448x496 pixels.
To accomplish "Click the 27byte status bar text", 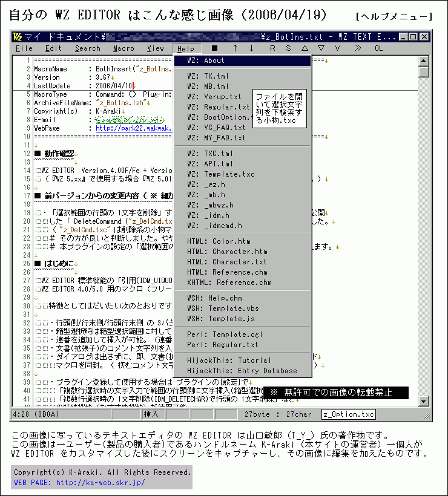I will coord(257,414).
